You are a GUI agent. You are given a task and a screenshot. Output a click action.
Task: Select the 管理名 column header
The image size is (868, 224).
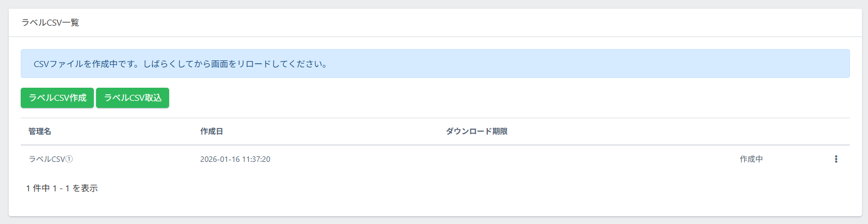40,131
